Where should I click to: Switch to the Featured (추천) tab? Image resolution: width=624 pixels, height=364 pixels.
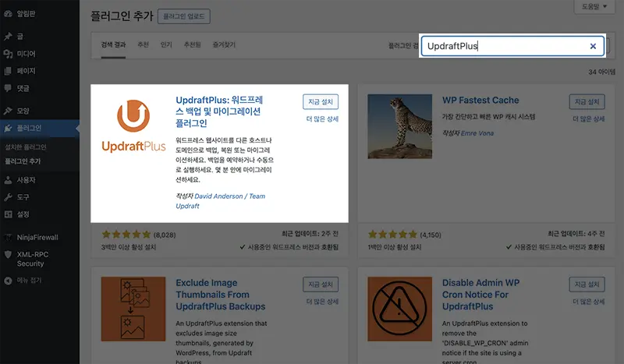point(144,44)
